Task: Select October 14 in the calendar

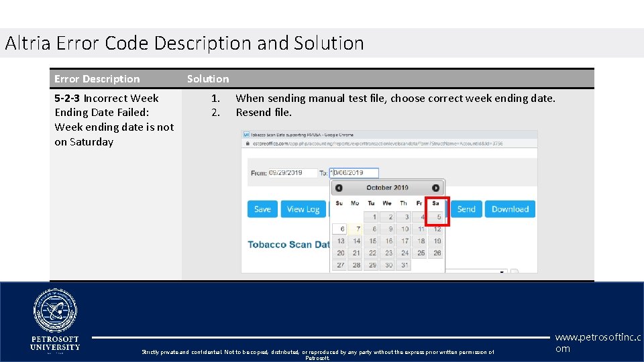Action: coord(356,241)
